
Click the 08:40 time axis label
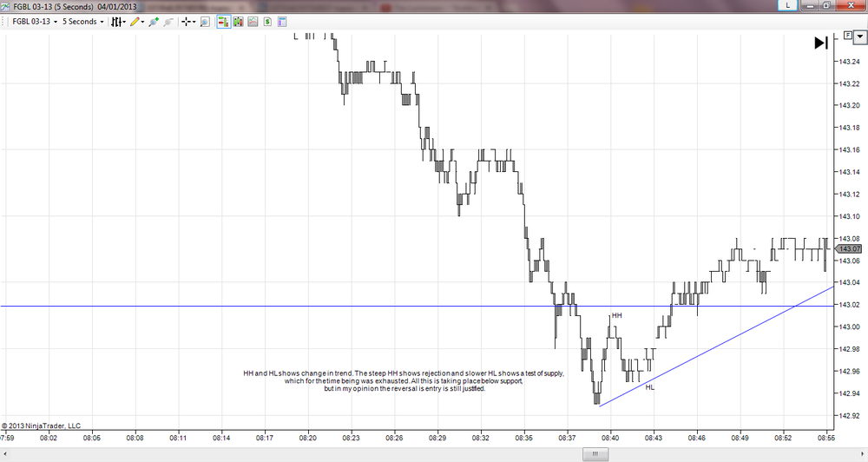[x=610, y=438]
